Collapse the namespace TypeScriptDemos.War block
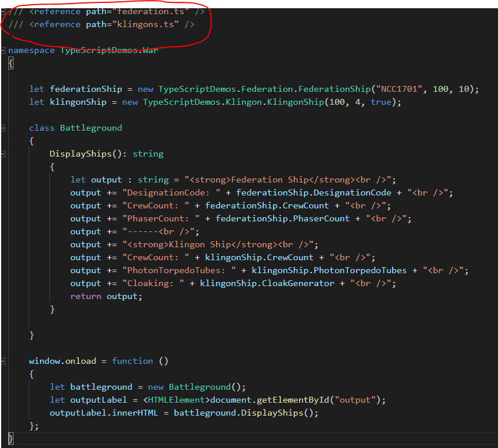Viewport: 498px width, 448px height. (x=4, y=50)
